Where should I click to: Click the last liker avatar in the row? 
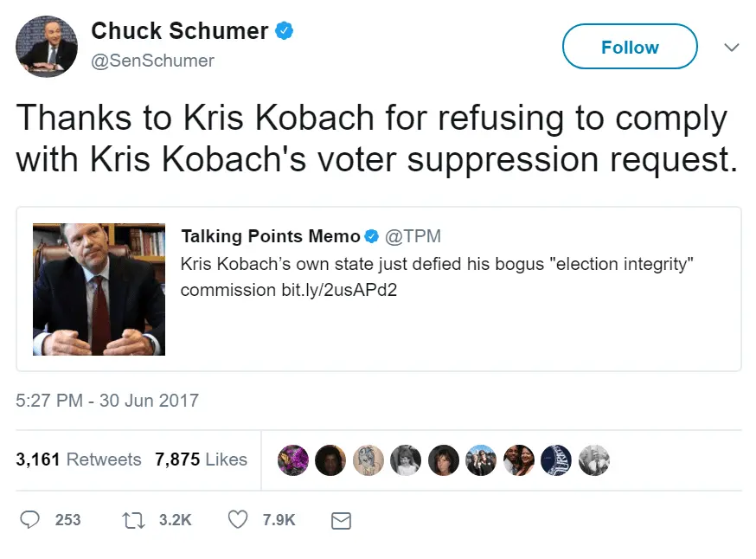[593, 460]
